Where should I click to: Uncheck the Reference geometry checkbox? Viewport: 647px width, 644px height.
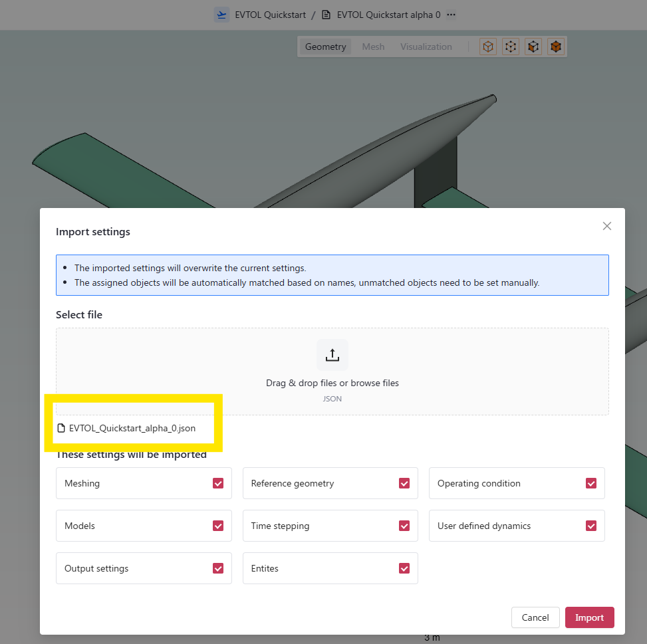click(x=404, y=483)
